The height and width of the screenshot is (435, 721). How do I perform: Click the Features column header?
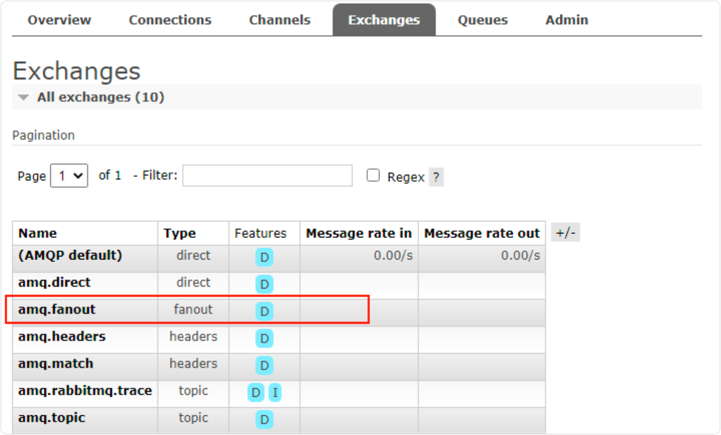click(260, 234)
